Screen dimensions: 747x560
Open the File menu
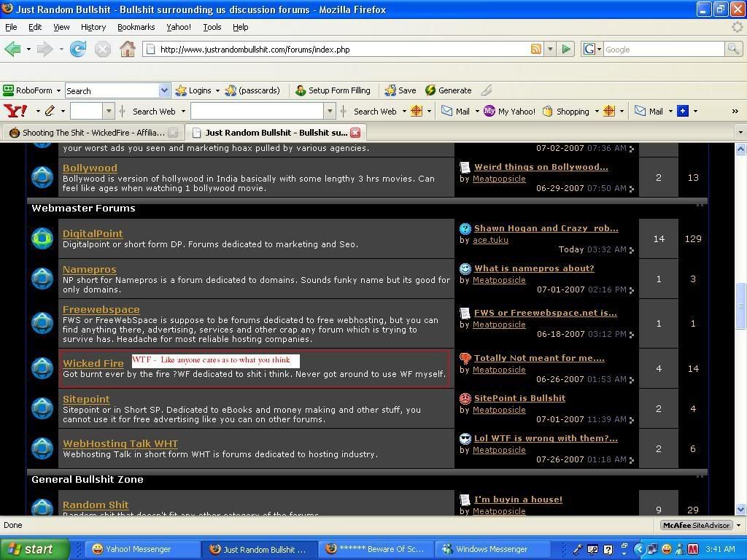click(11, 27)
